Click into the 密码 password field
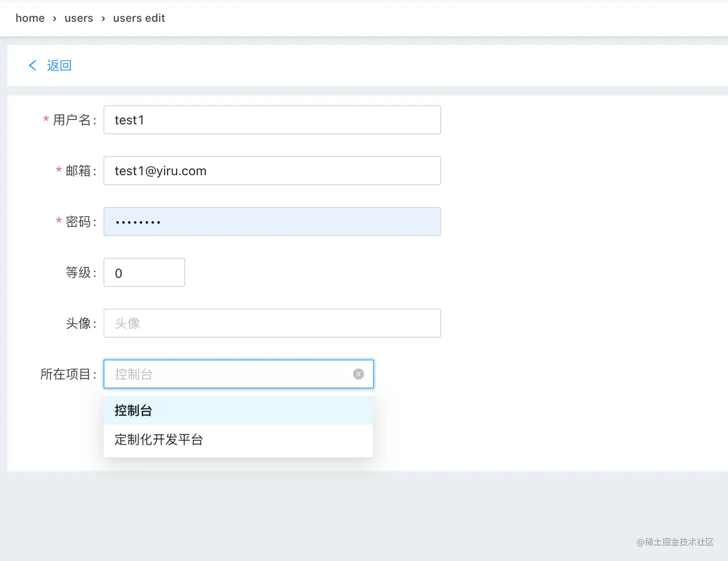Image resolution: width=728 pixels, height=561 pixels. click(272, 222)
